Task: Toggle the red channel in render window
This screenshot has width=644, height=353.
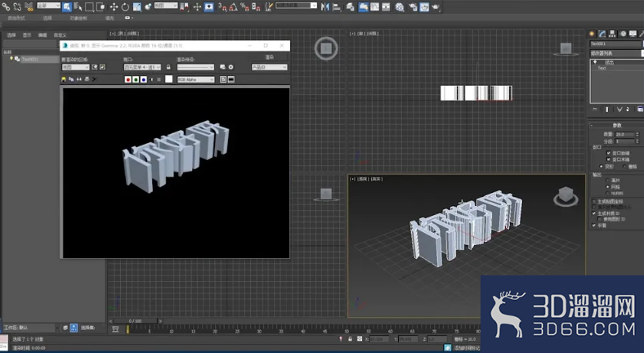Action: (128, 79)
